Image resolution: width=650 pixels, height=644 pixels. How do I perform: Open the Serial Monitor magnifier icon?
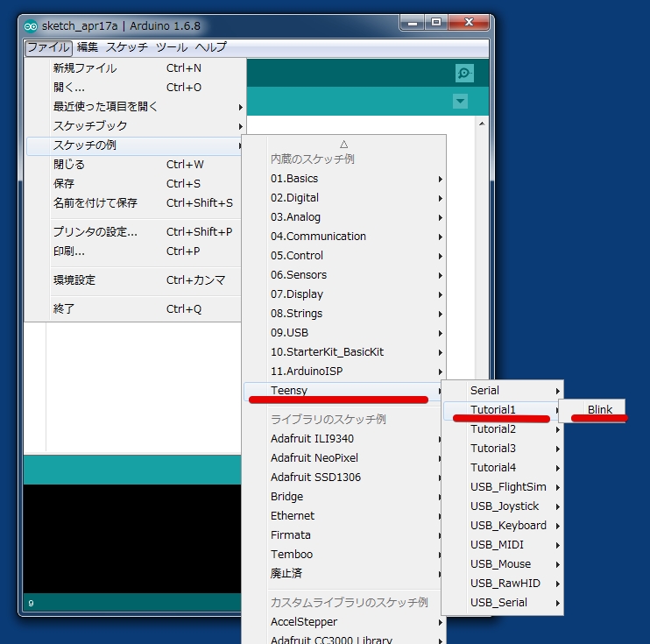point(464,73)
